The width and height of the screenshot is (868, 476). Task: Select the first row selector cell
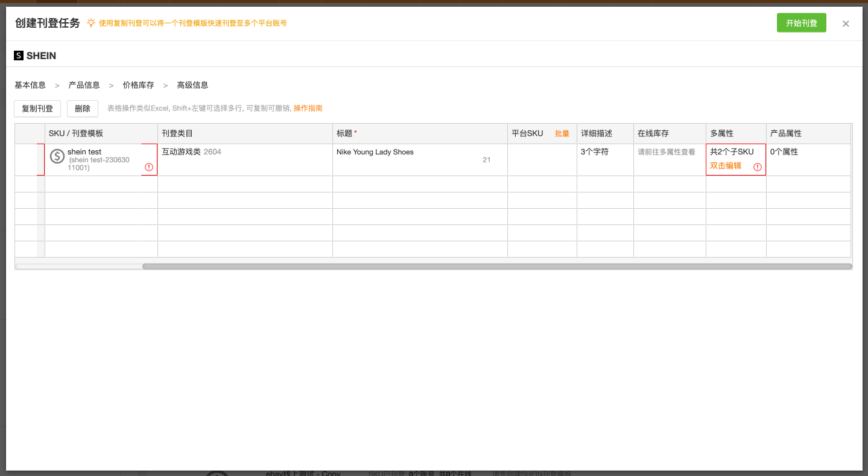(x=26, y=159)
